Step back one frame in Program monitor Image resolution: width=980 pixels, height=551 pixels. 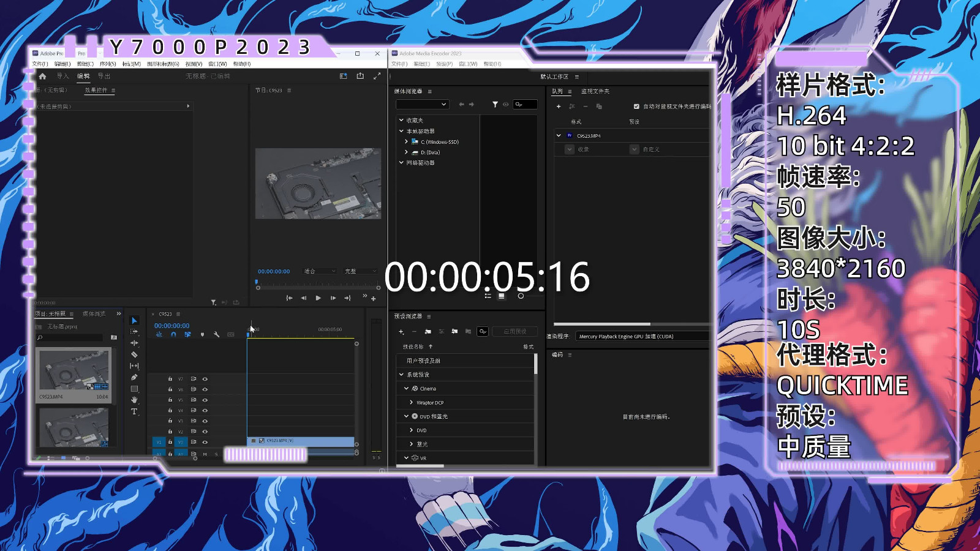303,298
